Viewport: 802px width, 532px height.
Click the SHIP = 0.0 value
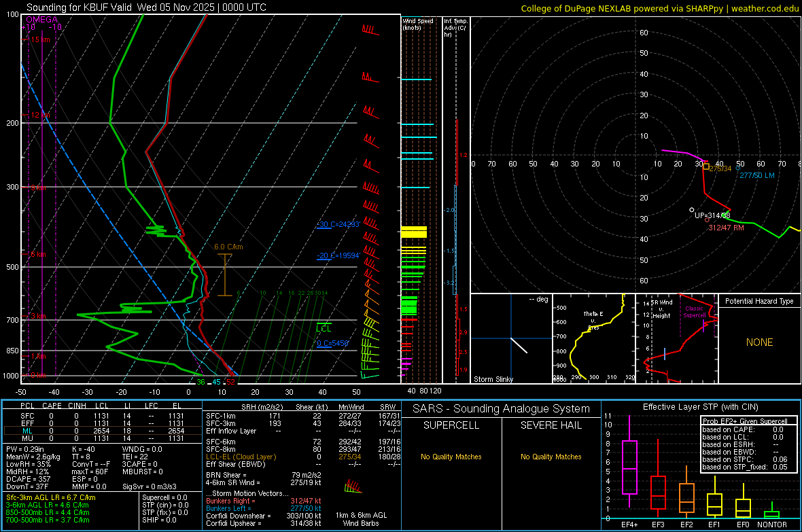(159, 520)
